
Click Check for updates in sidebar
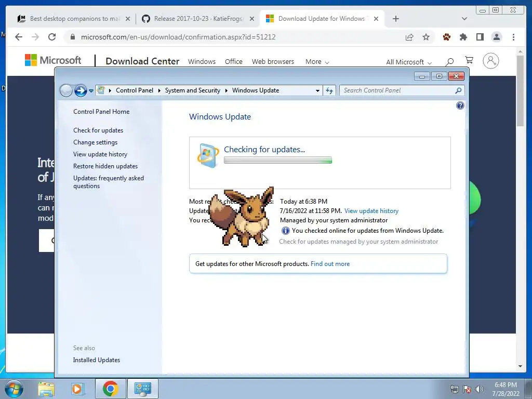98,130
